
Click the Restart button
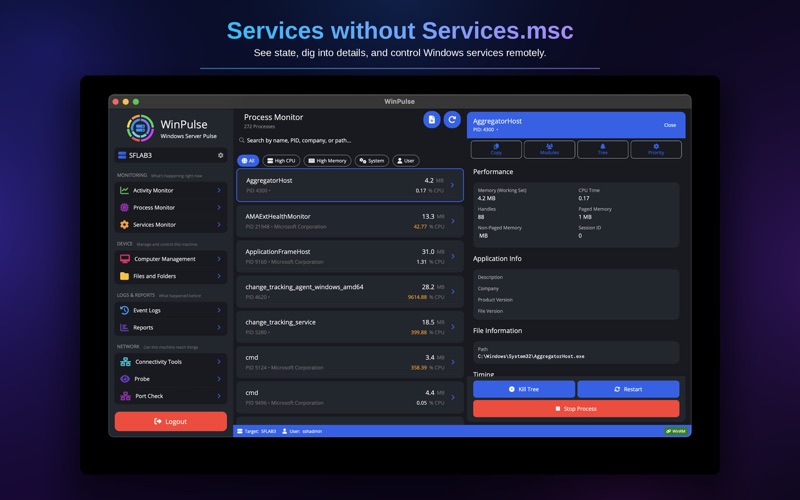[x=628, y=389]
